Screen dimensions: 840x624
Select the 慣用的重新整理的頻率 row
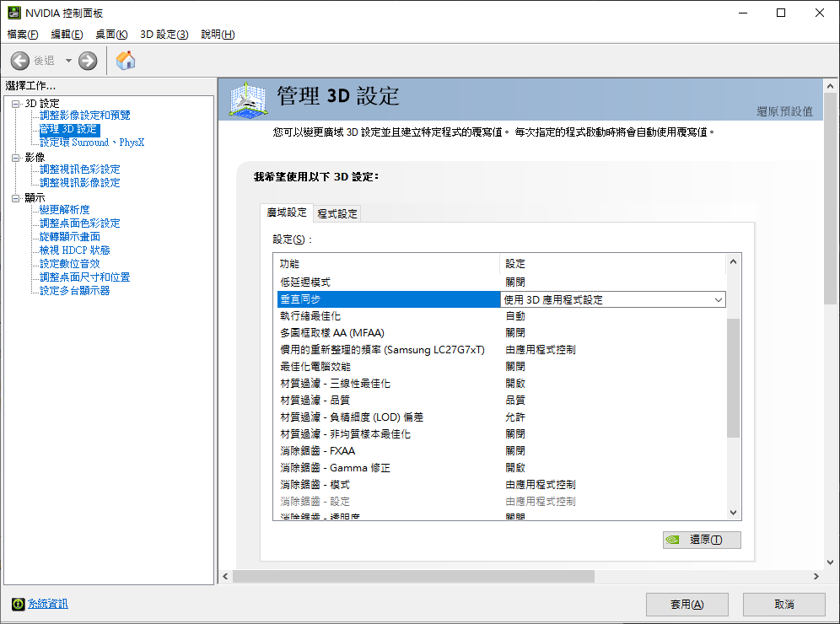click(502, 350)
